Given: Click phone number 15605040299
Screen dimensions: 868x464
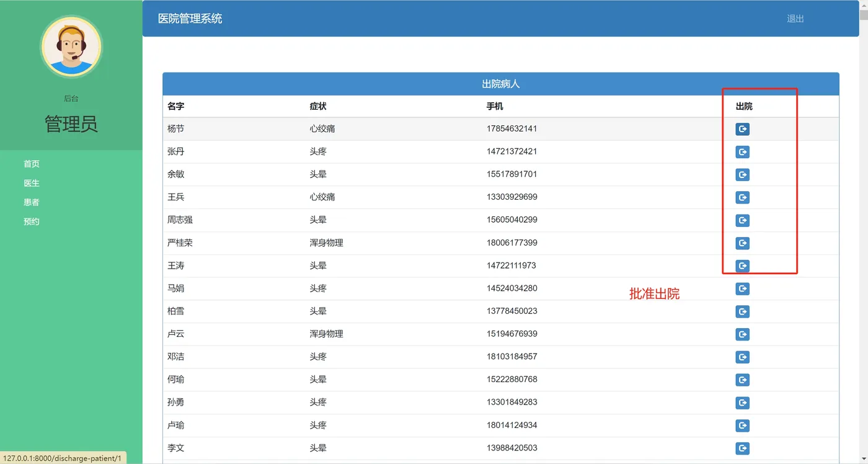Looking at the screenshot, I should (x=512, y=220).
